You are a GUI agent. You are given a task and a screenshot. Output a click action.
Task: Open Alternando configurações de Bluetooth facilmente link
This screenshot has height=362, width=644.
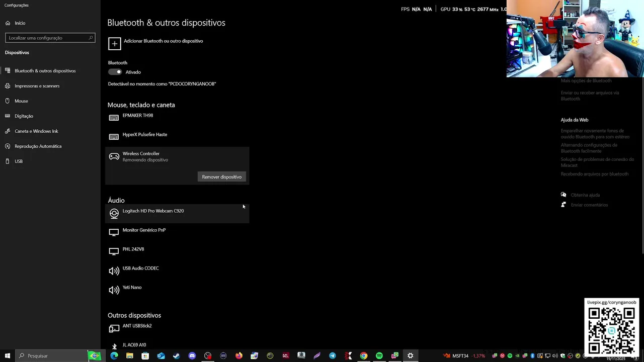(589, 148)
